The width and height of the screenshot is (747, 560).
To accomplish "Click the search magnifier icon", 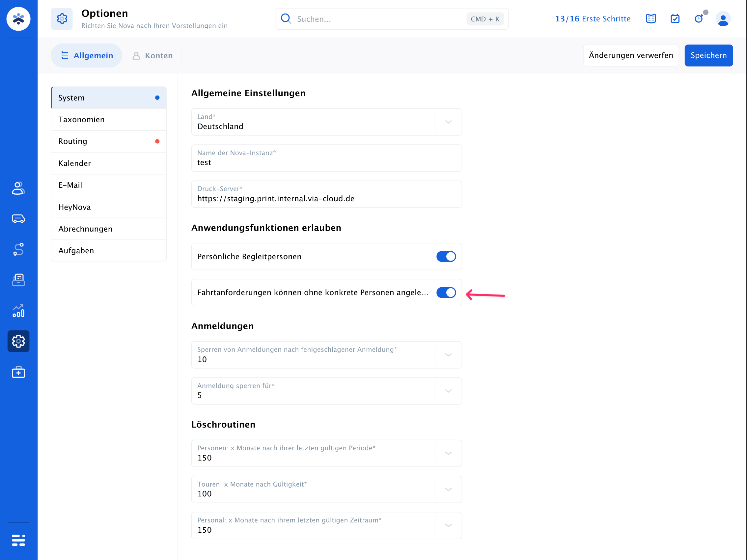I will click(286, 18).
